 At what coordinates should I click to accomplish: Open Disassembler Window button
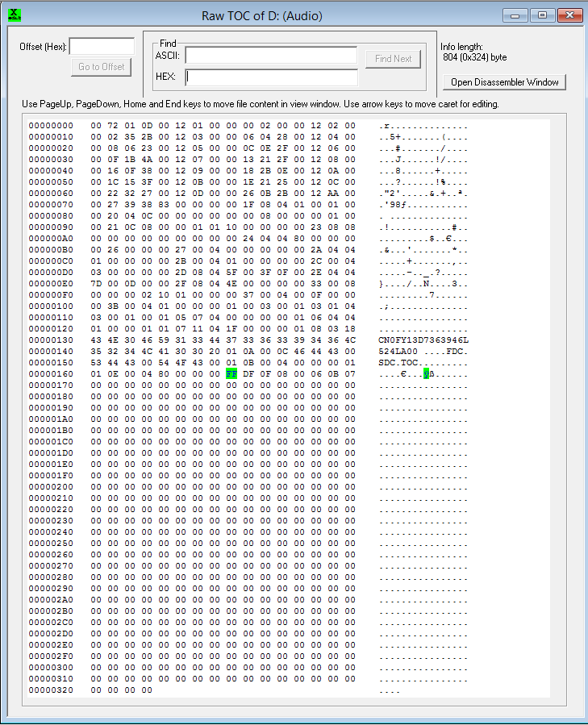pyautogui.click(x=505, y=82)
